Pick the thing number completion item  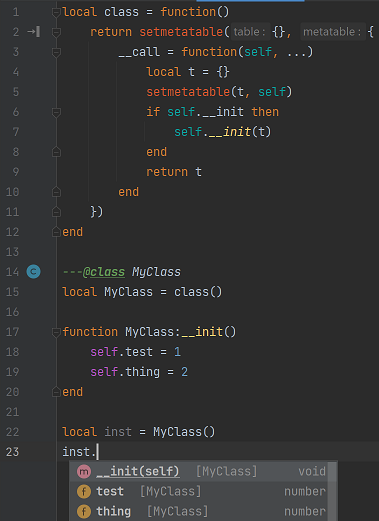(x=198, y=511)
